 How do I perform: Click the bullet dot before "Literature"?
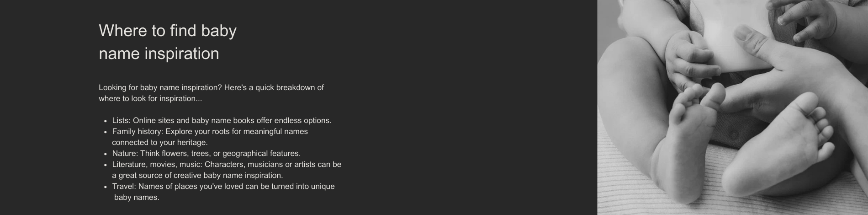coord(106,165)
